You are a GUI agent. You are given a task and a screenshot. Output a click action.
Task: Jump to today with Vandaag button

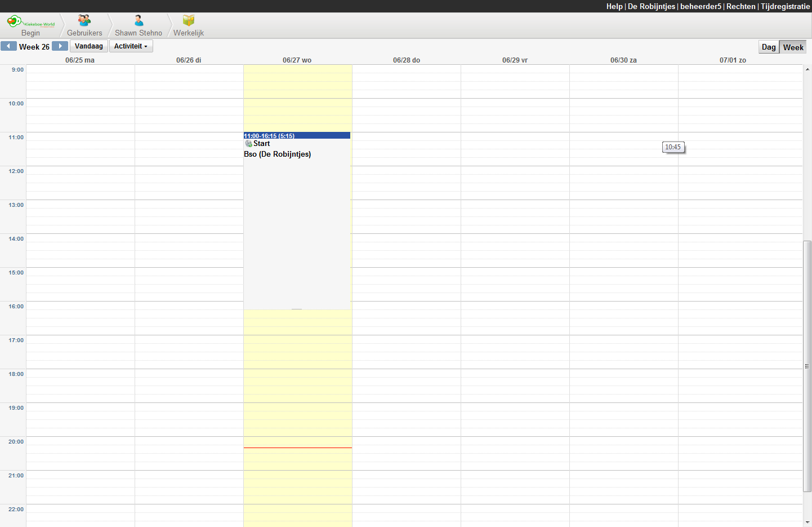[x=88, y=46]
